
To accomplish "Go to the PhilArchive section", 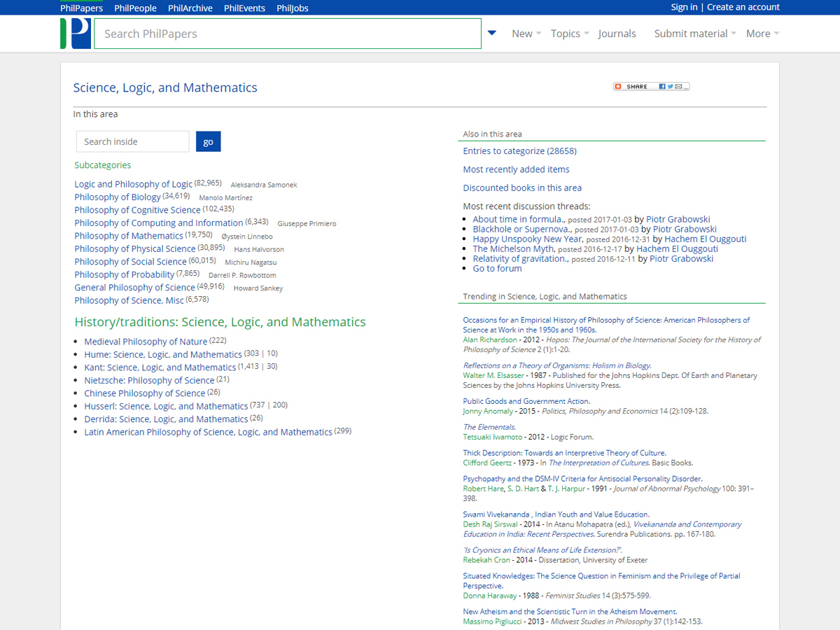I will click(190, 8).
